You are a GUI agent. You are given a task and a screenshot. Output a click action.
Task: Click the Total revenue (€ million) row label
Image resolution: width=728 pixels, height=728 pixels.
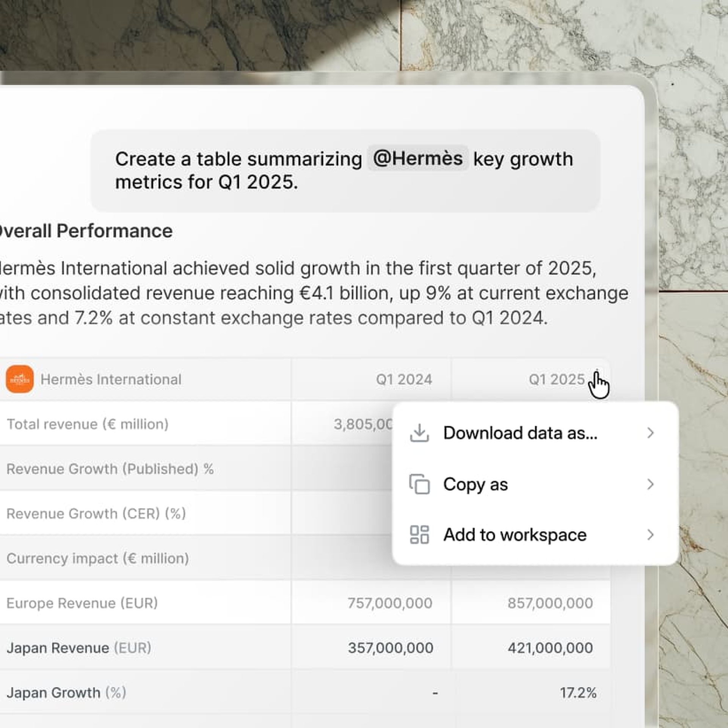click(88, 424)
